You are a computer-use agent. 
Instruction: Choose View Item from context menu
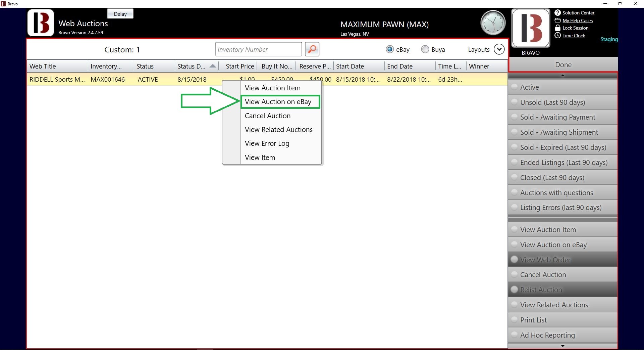[260, 158]
